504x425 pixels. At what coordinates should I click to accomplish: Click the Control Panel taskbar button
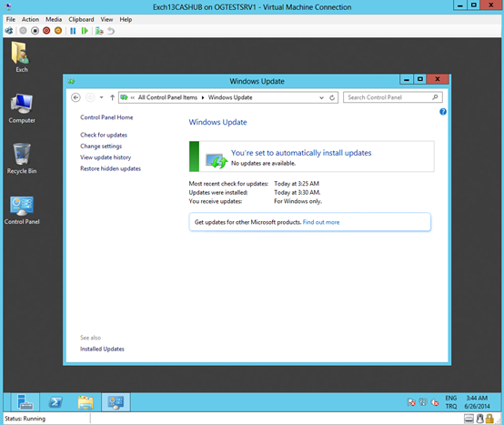[x=116, y=402]
